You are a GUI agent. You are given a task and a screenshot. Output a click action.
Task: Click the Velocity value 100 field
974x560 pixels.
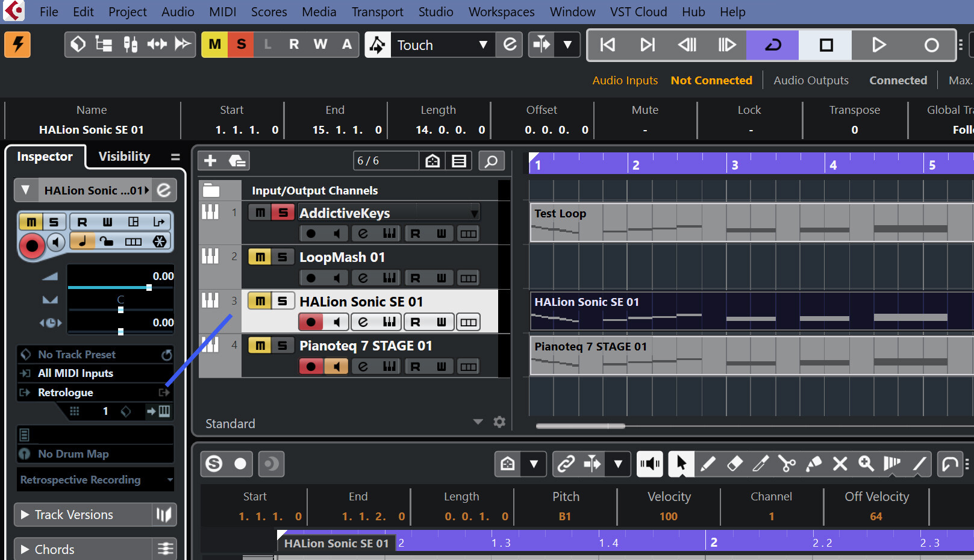[x=669, y=517]
